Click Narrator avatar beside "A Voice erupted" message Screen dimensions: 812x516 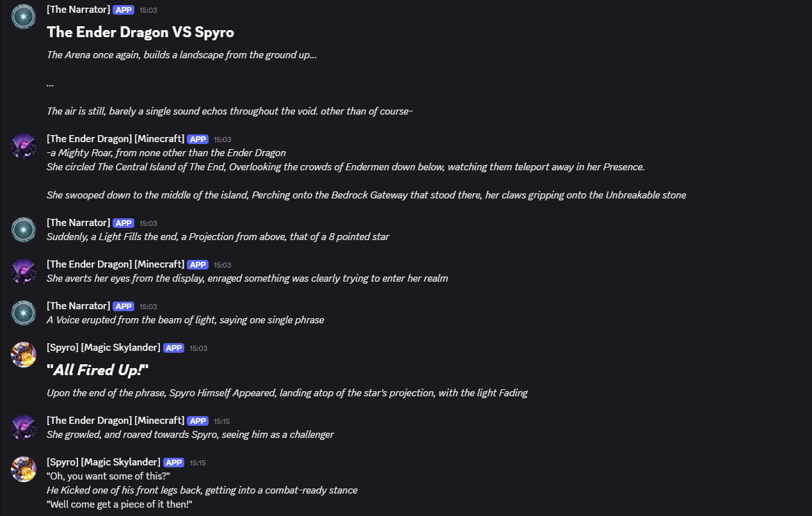24,313
